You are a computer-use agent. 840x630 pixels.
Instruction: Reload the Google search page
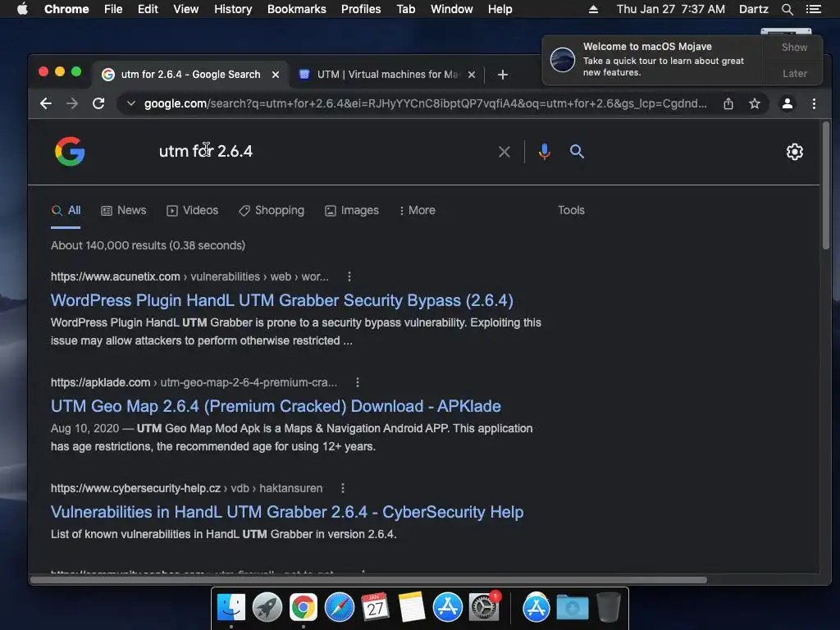click(x=98, y=103)
